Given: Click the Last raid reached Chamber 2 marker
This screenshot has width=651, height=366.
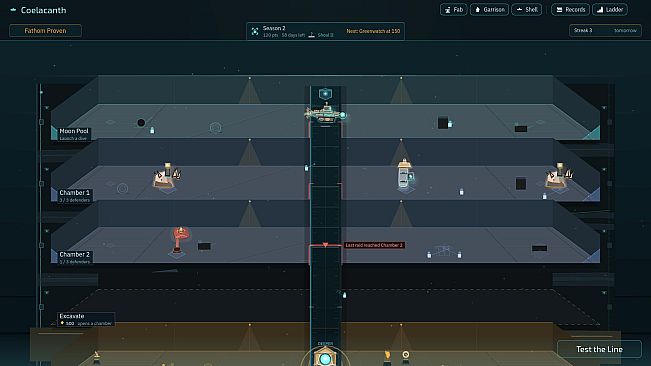Looking at the screenshot, I should 374,245.
